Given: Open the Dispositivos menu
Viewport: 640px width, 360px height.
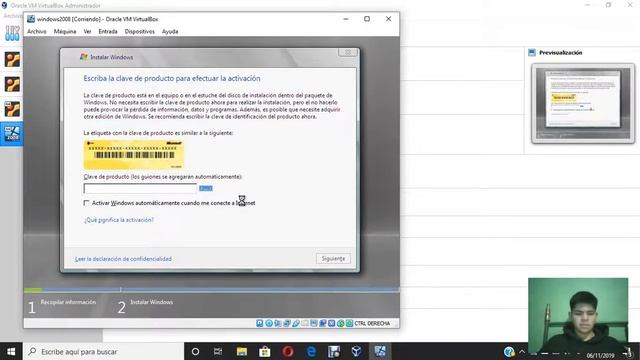Looking at the screenshot, I should pyautogui.click(x=140, y=31).
